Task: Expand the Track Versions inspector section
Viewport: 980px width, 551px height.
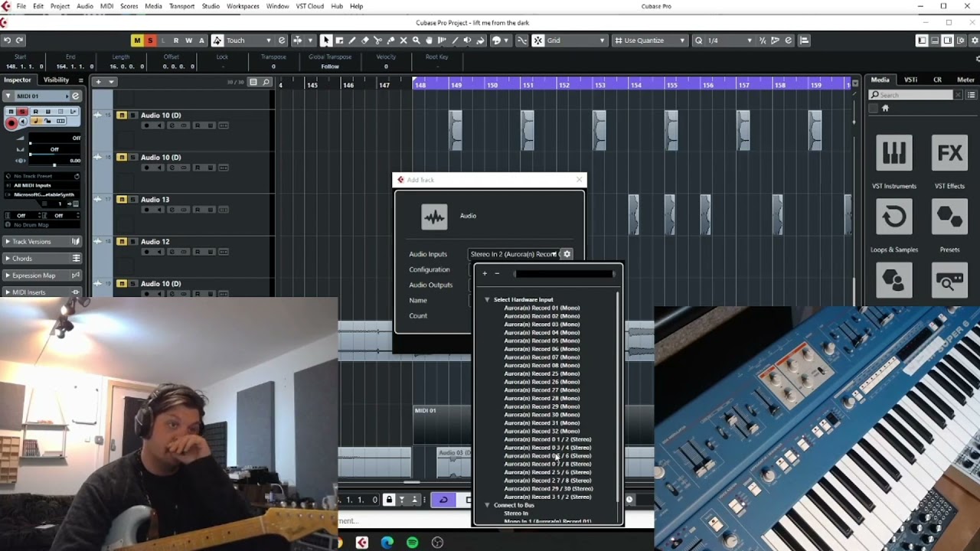Action: [43, 242]
